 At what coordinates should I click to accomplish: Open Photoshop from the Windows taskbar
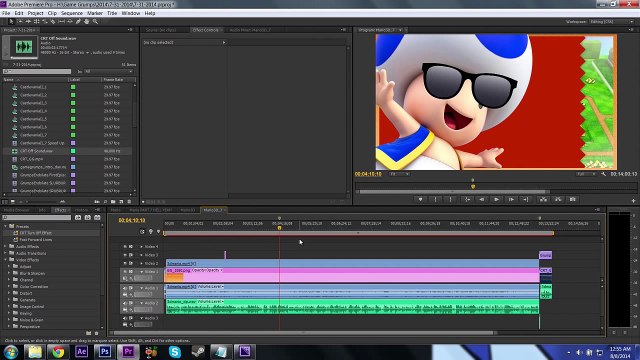click(104, 351)
